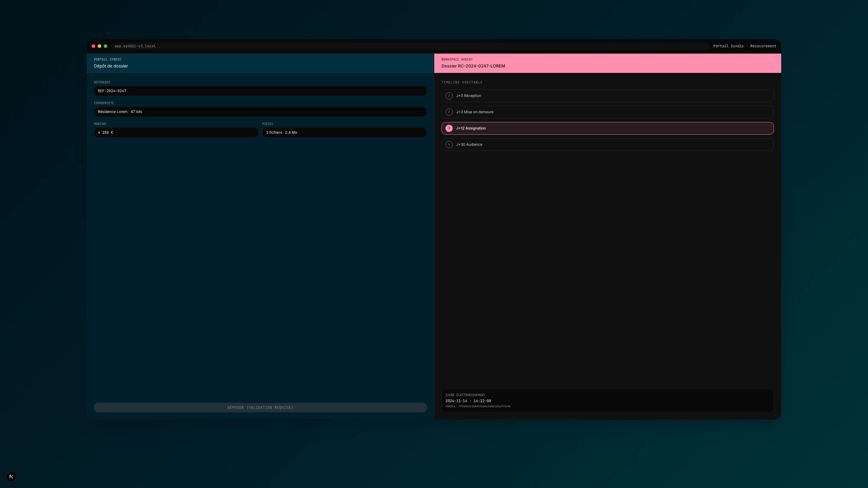Click the Copropriété field label
This screenshot has width=868, height=488.
pyautogui.click(x=104, y=103)
